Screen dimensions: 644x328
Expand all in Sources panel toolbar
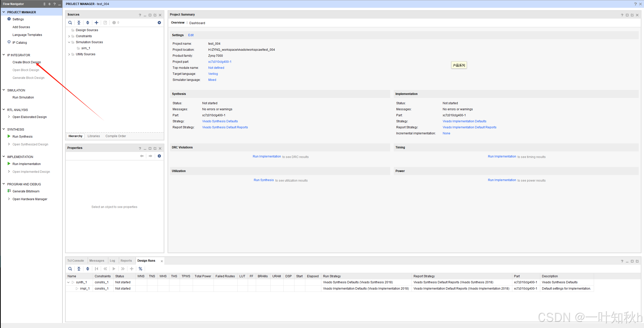(88, 23)
